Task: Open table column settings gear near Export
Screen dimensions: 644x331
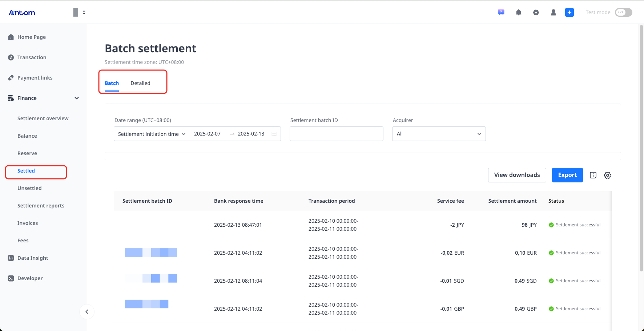Action: (607, 175)
